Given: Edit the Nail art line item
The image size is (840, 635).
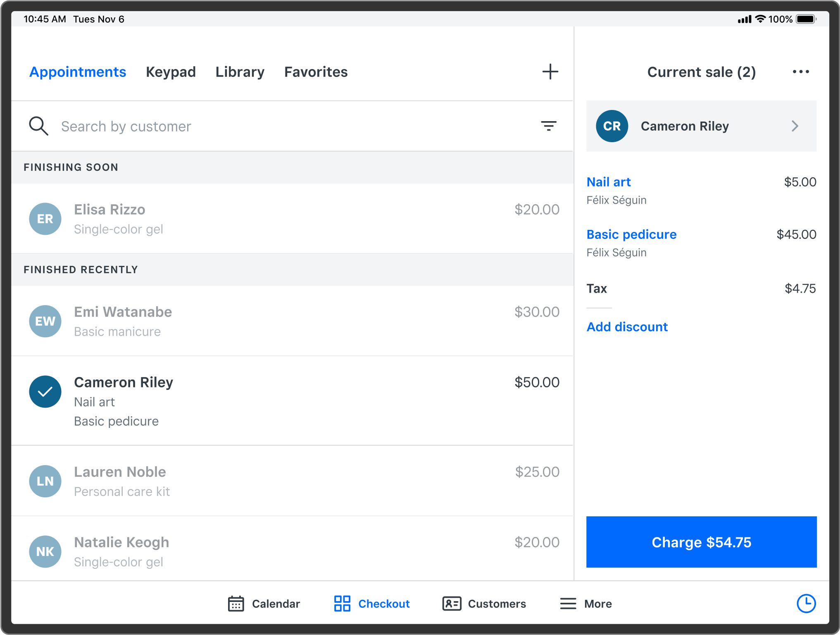Looking at the screenshot, I should point(609,181).
